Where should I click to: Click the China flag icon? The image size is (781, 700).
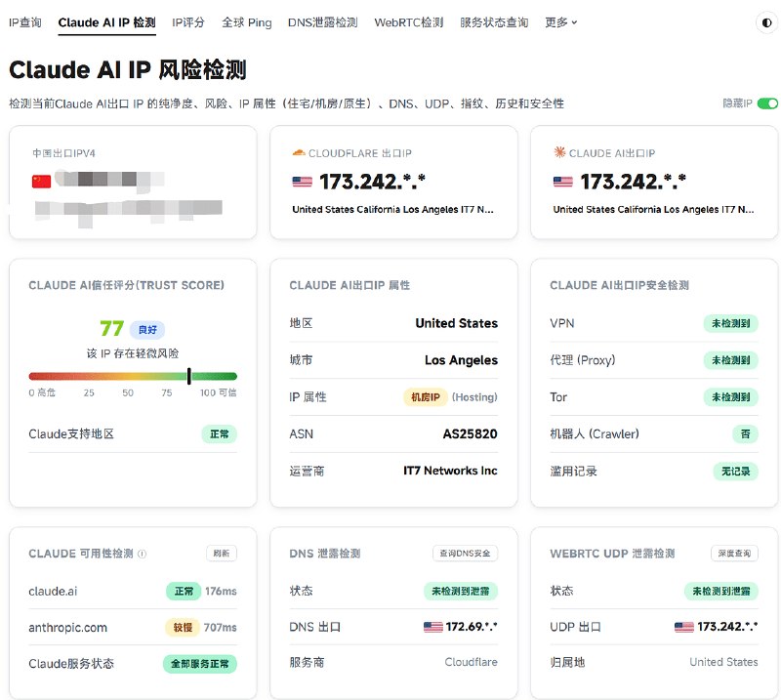(x=41, y=182)
